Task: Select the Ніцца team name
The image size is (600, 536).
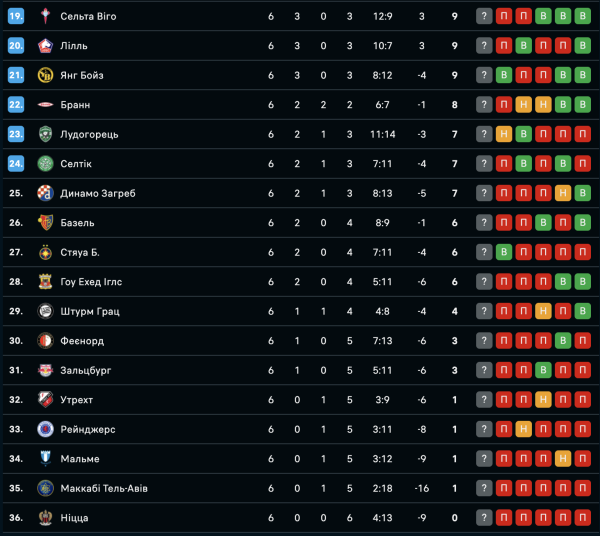Action: pos(75,518)
